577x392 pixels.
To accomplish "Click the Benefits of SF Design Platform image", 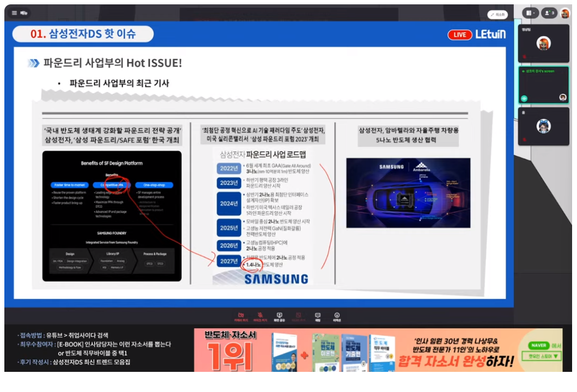I will tap(112, 216).
